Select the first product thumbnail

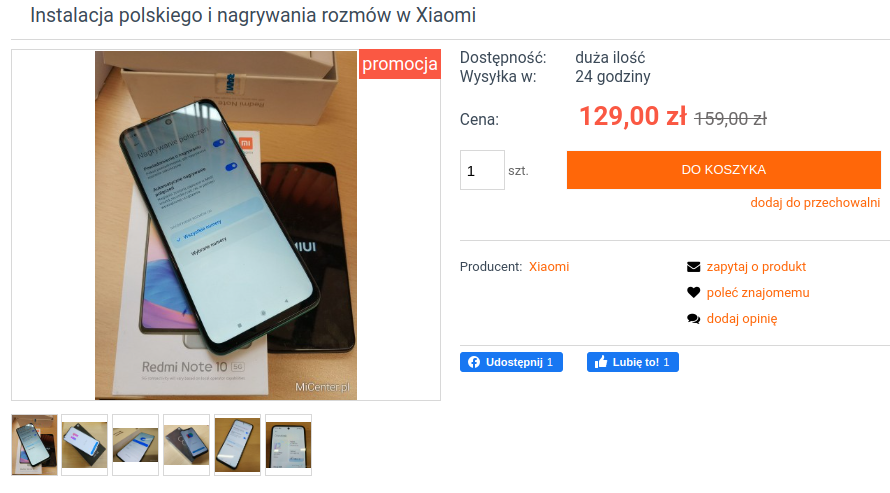click(x=35, y=445)
